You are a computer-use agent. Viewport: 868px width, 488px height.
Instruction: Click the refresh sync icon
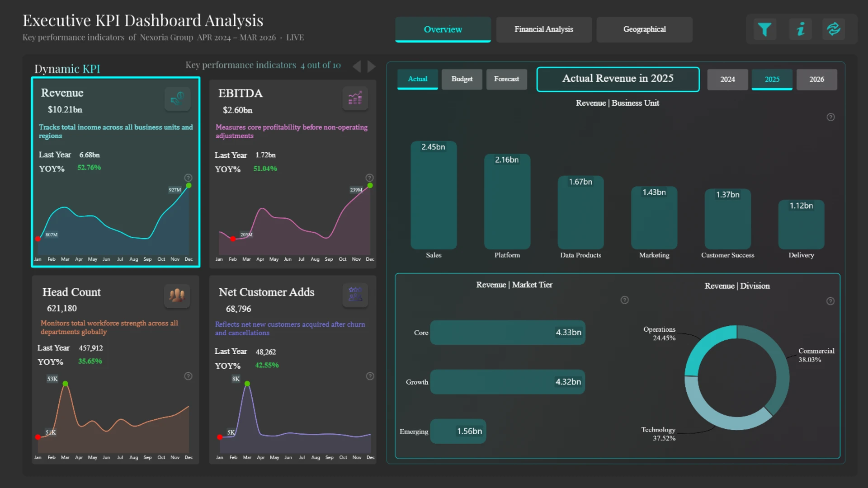click(x=833, y=29)
